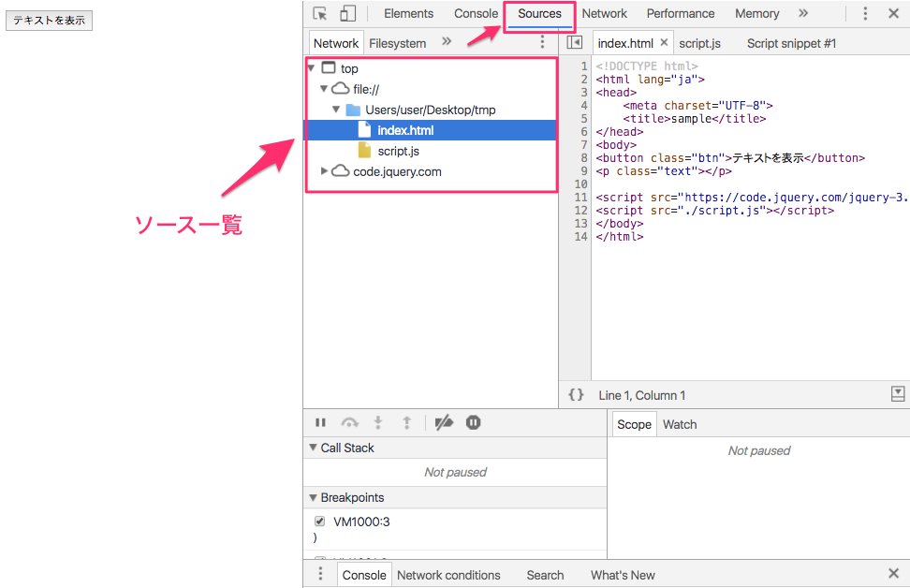Viewport: 910px width, 588px height.
Task: Open the DevTools customize three-dot menu
Action: pyautogui.click(x=865, y=13)
